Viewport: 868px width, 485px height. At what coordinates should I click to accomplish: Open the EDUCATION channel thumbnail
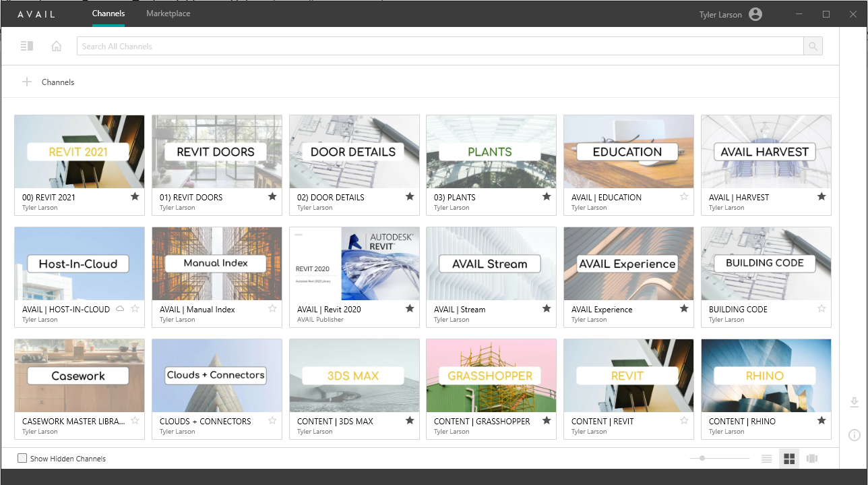(629, 152)
